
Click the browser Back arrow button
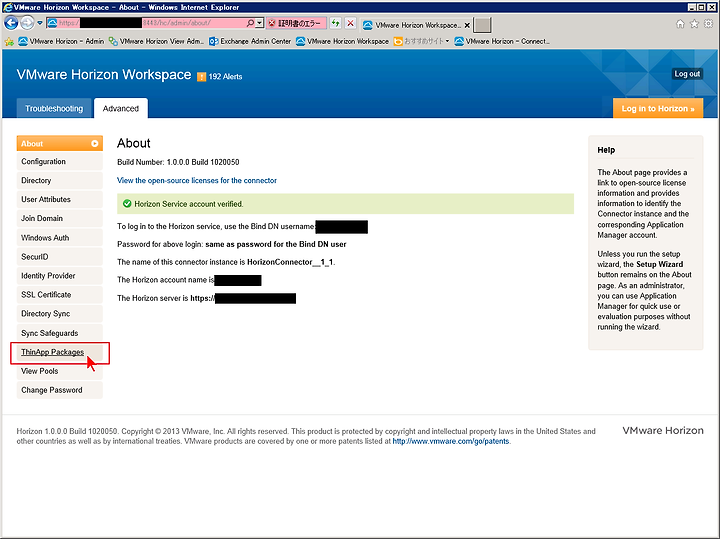click(x=11, y=22)
